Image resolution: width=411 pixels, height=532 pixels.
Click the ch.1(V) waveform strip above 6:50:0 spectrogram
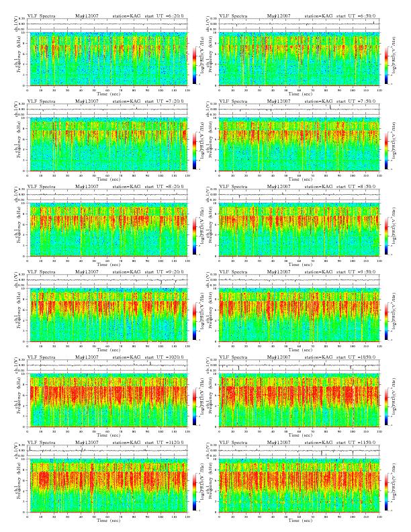tap(299, 24)
